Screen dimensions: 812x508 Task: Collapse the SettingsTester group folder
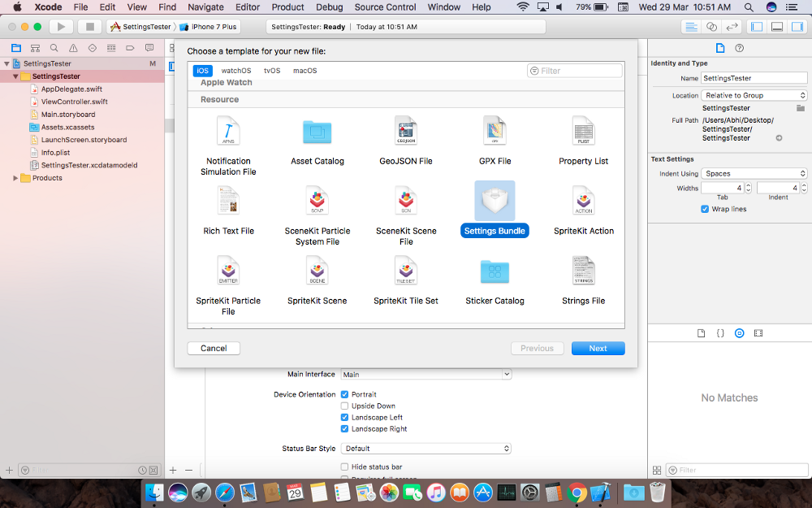point(15,76)
